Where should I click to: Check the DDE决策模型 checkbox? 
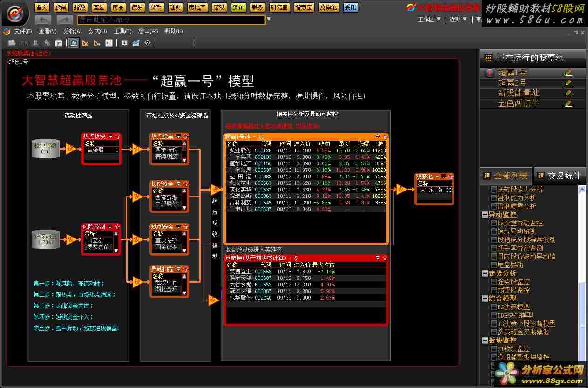[494, 315]
